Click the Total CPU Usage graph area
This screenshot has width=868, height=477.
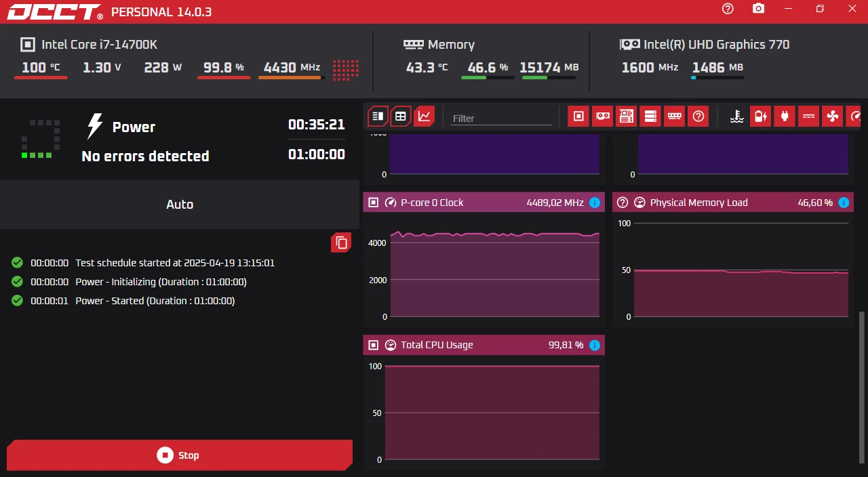pyautogui.click(x=492, y=412)
